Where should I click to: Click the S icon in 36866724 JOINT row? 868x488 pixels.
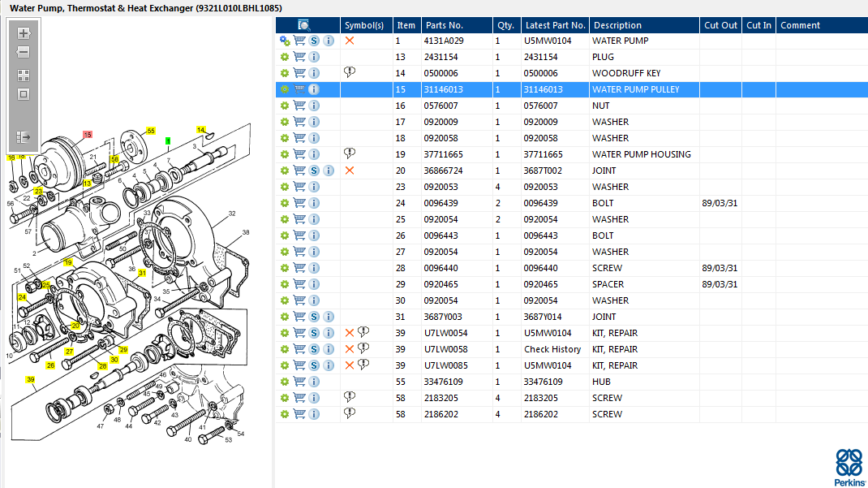(x=314, y=171)
